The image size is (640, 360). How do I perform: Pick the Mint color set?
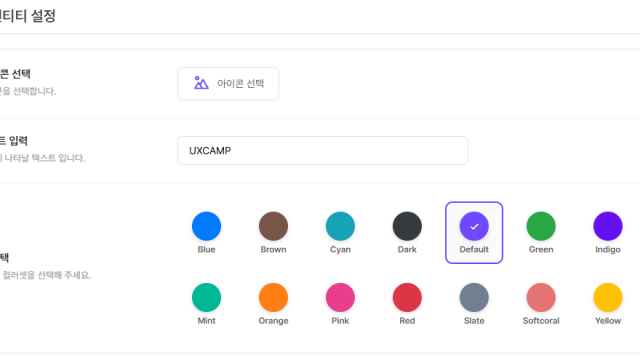[207, 298]
